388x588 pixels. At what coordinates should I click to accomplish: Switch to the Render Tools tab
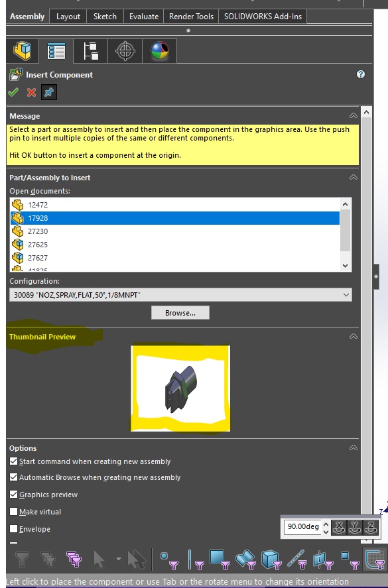191,17
